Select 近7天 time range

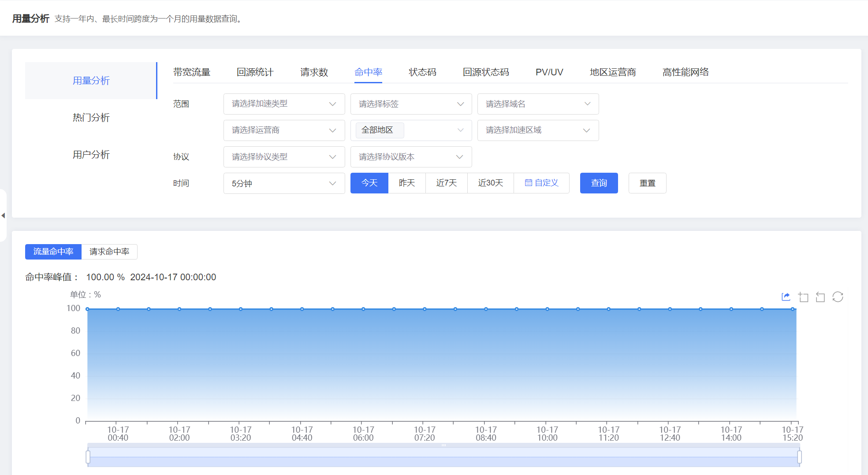pyautogui.click(x=447, y=183)
